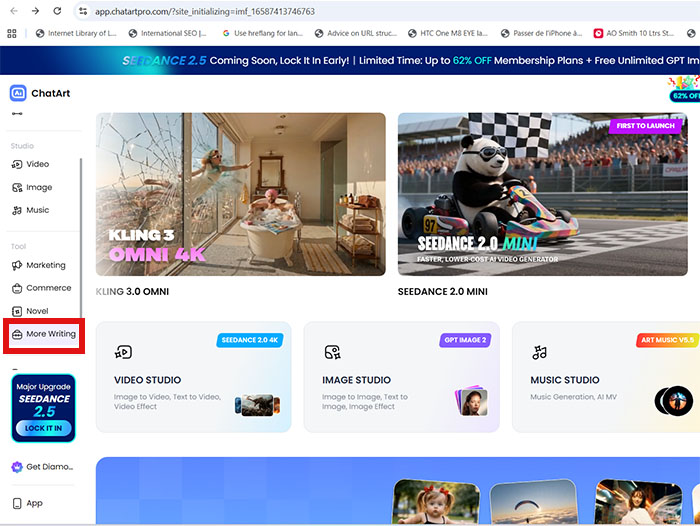Viewport: 700px width, 526px height.
Task: Click the Music Studio disc thumbnail
Action: pyautogui.click(x=674, y=401)
